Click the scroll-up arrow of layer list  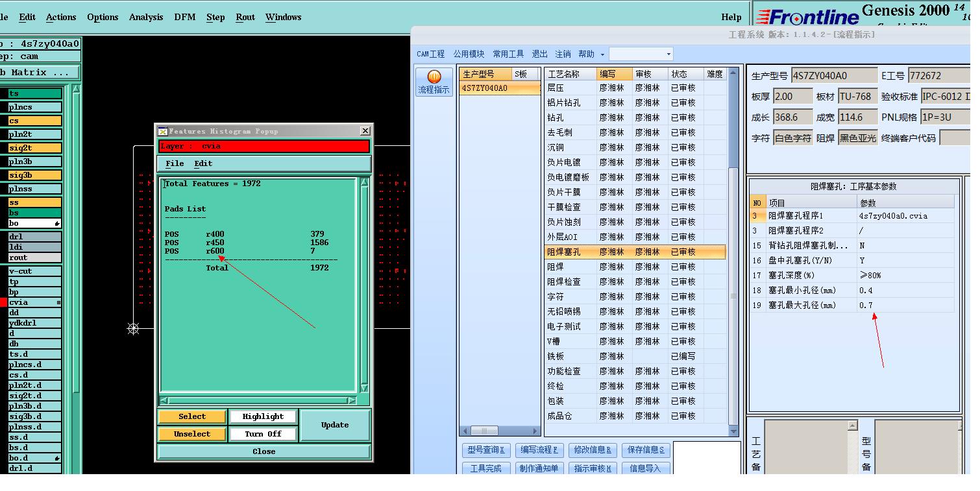click(76, 89)
